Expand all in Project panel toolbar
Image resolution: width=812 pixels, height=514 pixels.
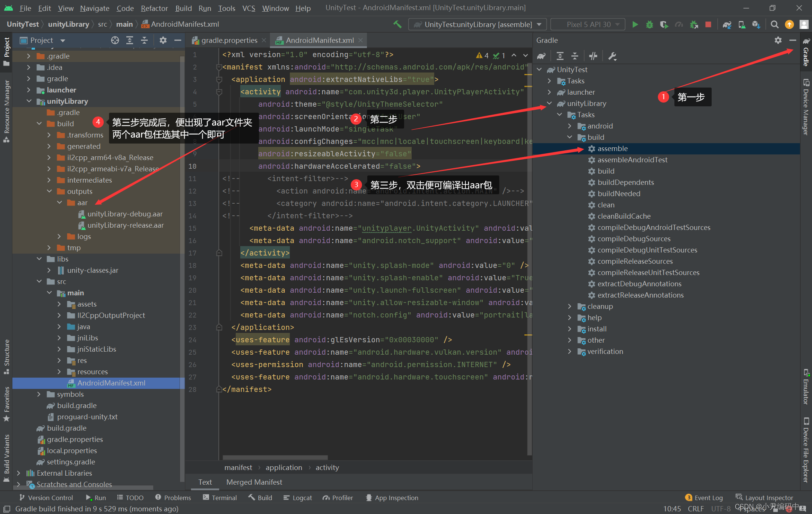(130, 40)
